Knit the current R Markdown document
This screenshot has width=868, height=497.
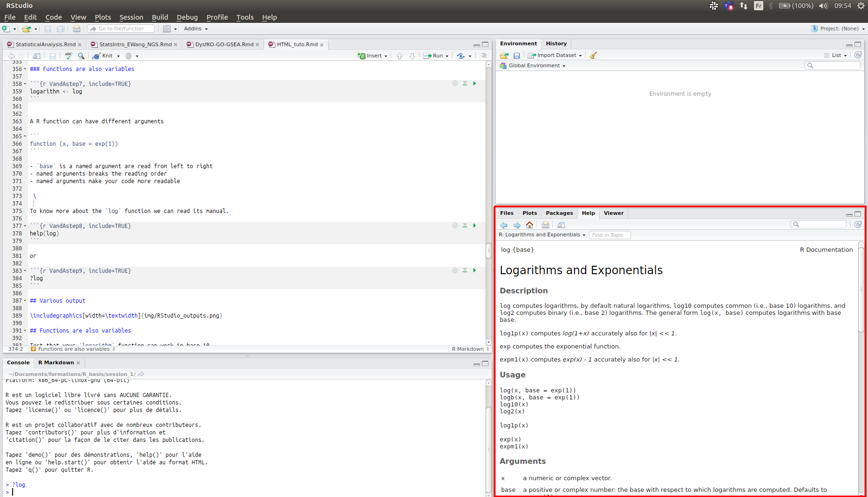click(103, 56)
